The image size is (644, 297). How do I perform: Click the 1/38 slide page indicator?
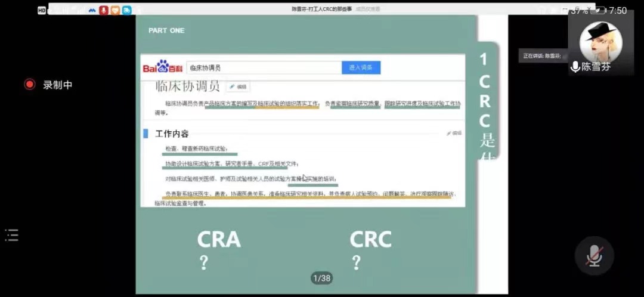tap(321, 278)
